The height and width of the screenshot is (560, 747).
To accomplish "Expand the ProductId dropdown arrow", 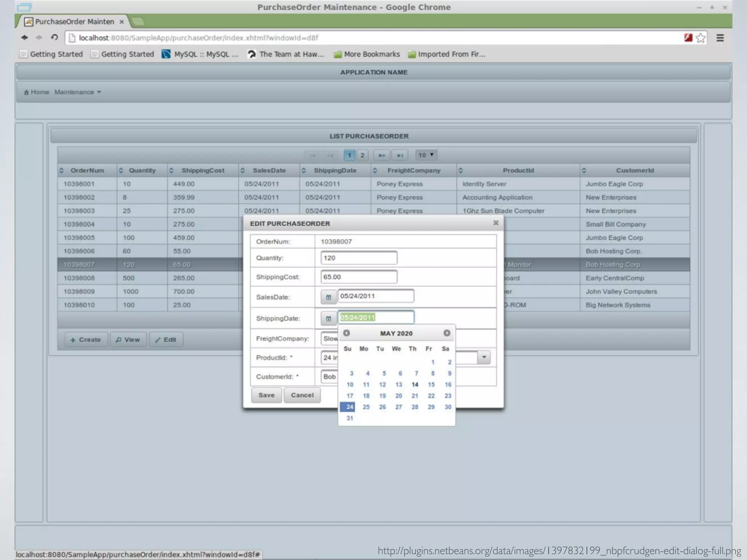I will [x=484, y=357].
